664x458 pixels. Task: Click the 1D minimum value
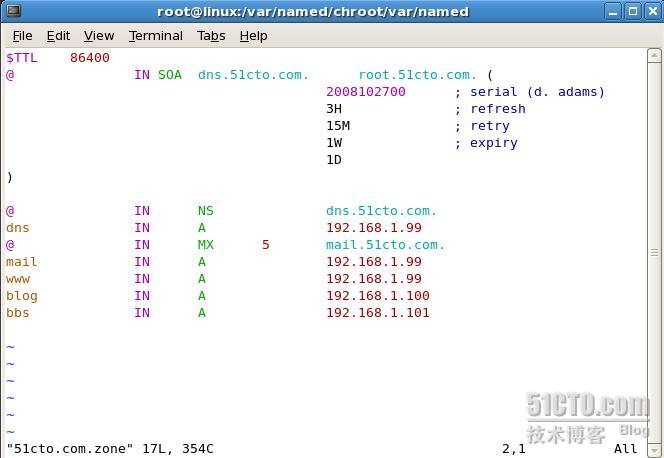[x=334, y=160]
